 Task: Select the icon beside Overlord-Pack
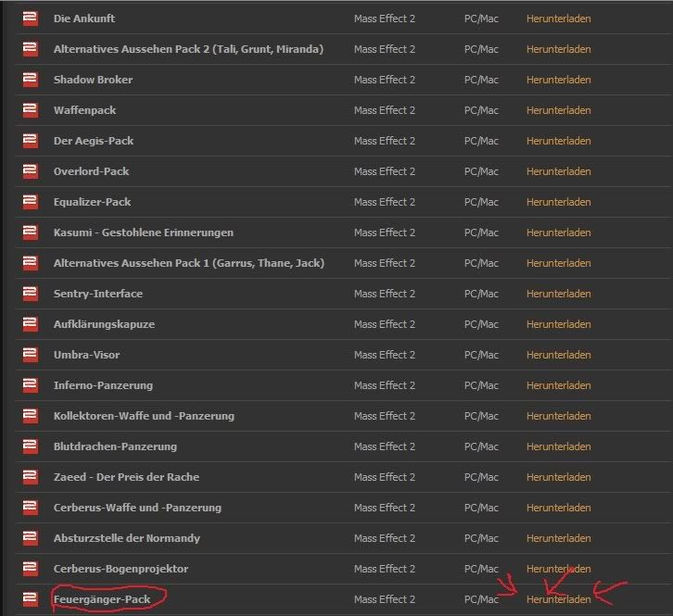pos(30,171)
